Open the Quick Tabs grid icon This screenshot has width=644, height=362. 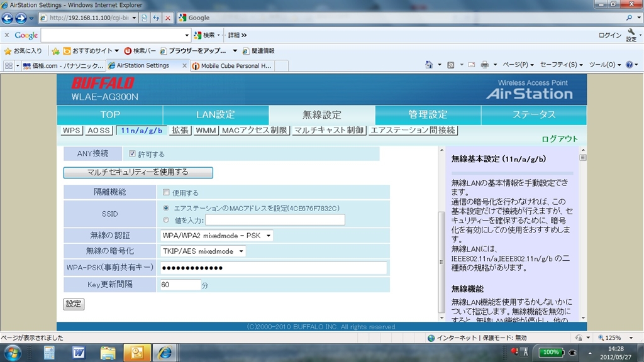[9, 65]
